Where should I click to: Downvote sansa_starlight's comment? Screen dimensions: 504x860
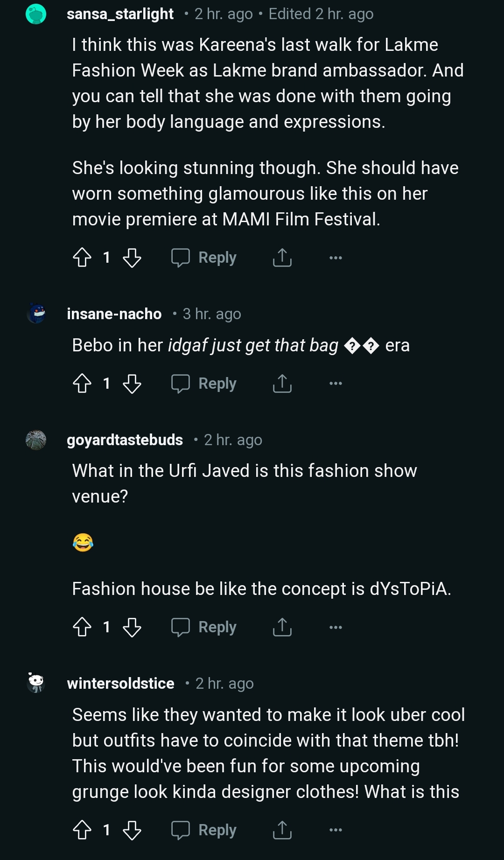coord(132,258)
